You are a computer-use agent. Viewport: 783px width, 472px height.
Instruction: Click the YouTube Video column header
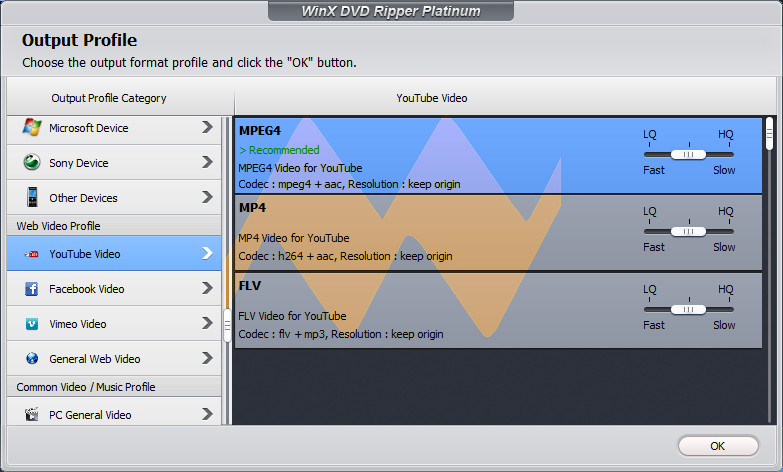click(432, 98)
